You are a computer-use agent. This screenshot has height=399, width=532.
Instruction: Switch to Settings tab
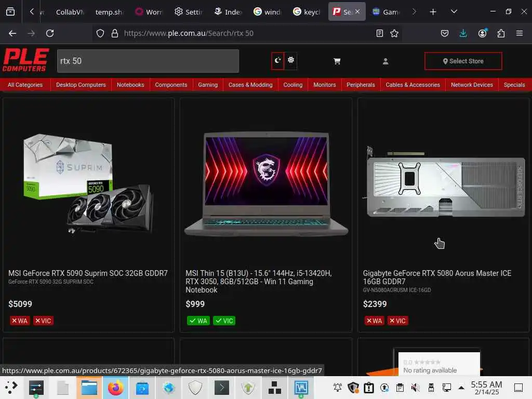click(188, 12)
